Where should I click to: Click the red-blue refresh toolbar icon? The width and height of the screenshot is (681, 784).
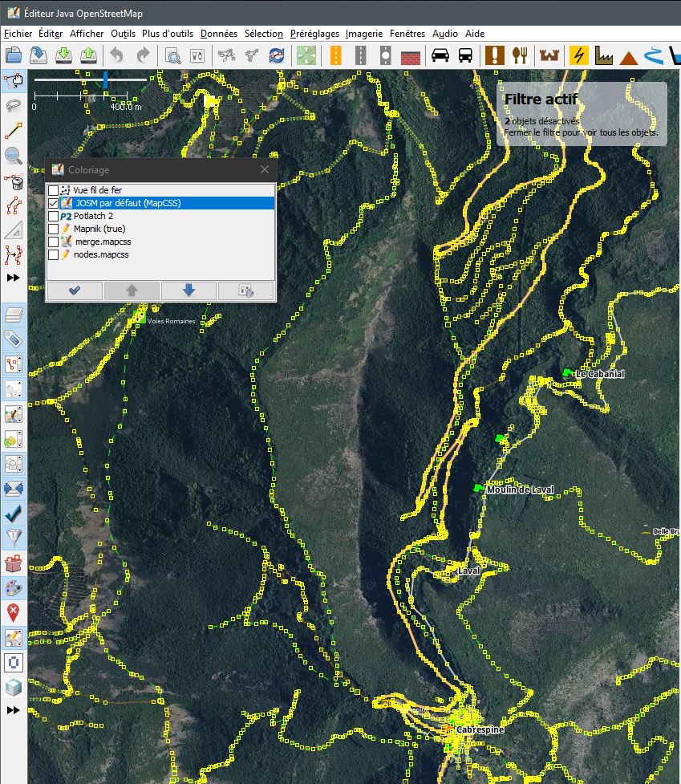coord(276,55)
